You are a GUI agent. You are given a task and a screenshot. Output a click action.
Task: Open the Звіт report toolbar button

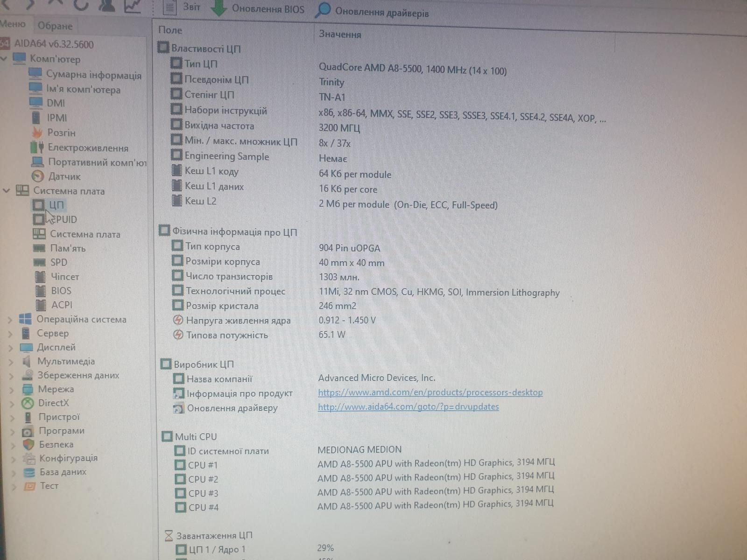[182, 7]
